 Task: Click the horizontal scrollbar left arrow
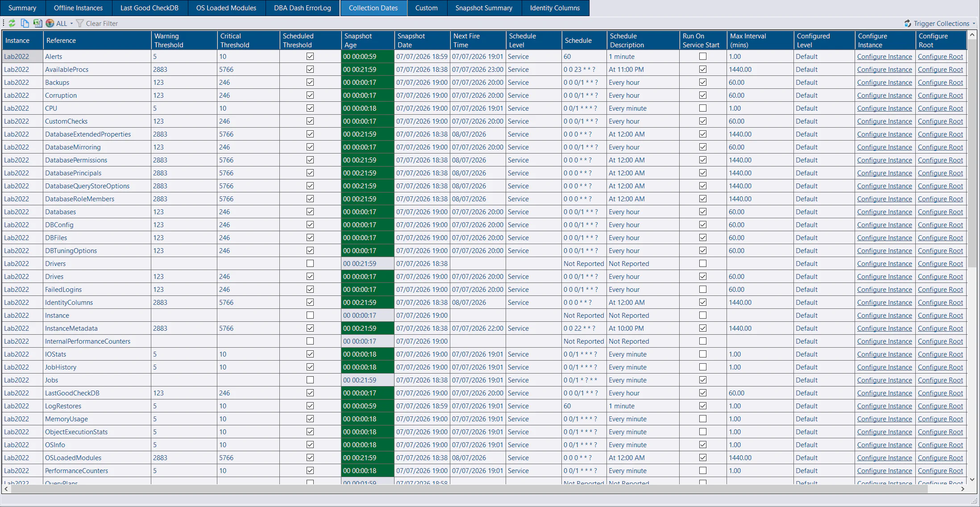(6, 489)
